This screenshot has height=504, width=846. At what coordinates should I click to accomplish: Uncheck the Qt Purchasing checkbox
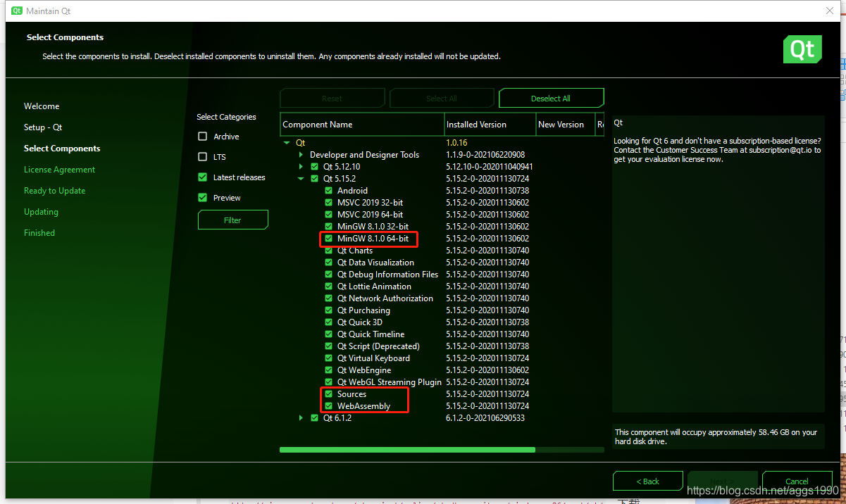pyautogui.click(x=329, y=310)
